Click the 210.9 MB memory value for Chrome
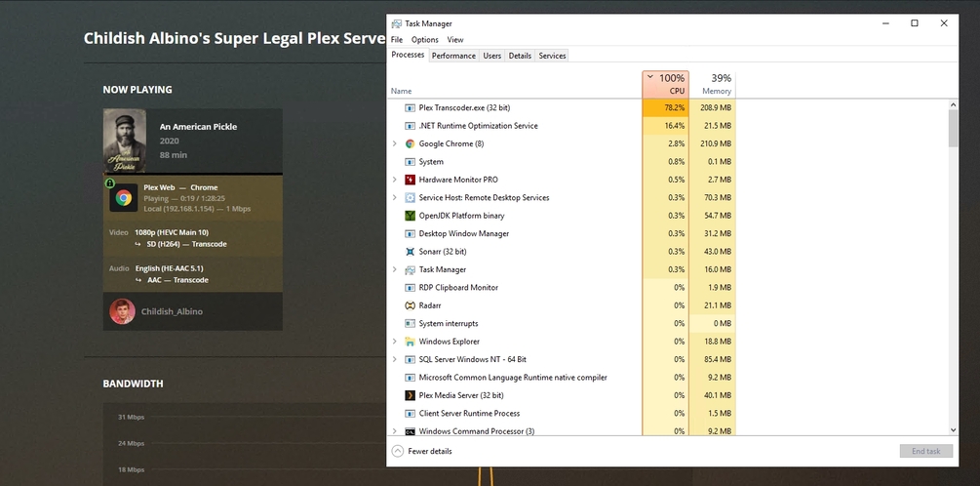 pos(717,143)
